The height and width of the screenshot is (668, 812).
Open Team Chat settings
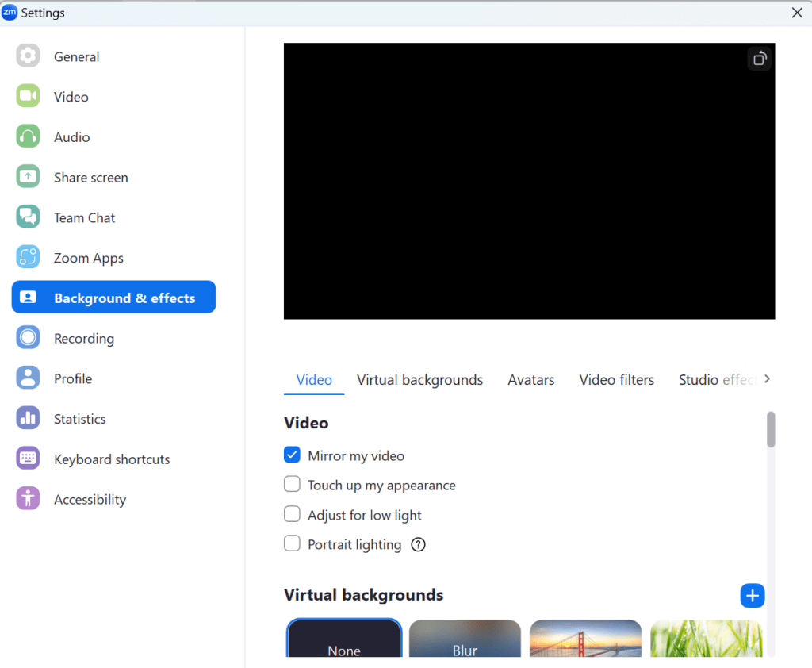82,217
